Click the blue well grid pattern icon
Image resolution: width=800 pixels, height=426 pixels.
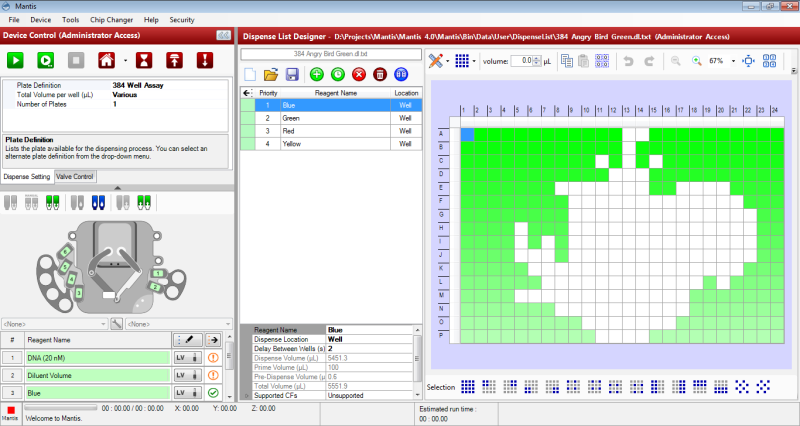[x=462, y=61]
